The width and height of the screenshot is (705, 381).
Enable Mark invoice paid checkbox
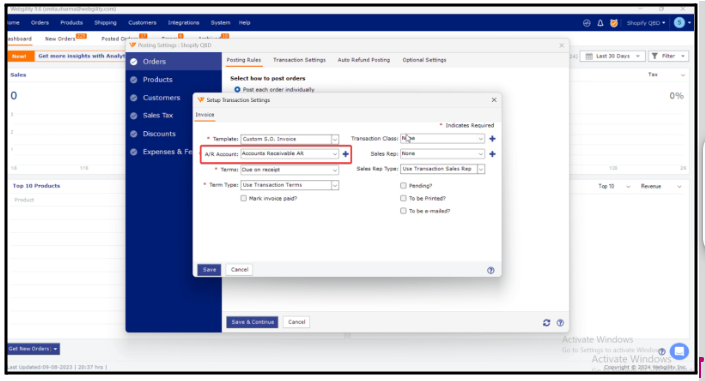[x=243, y=198]
